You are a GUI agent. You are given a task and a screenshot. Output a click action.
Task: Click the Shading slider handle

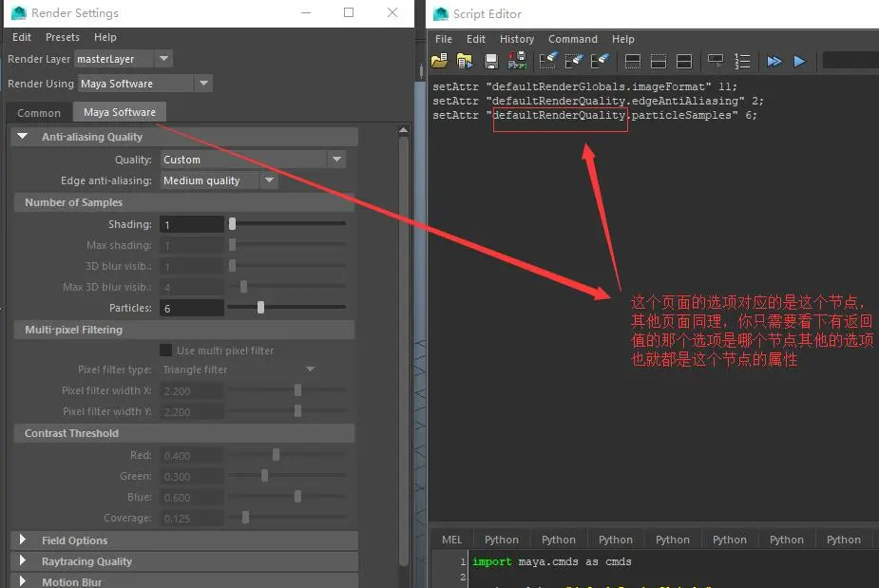(232, 223)
